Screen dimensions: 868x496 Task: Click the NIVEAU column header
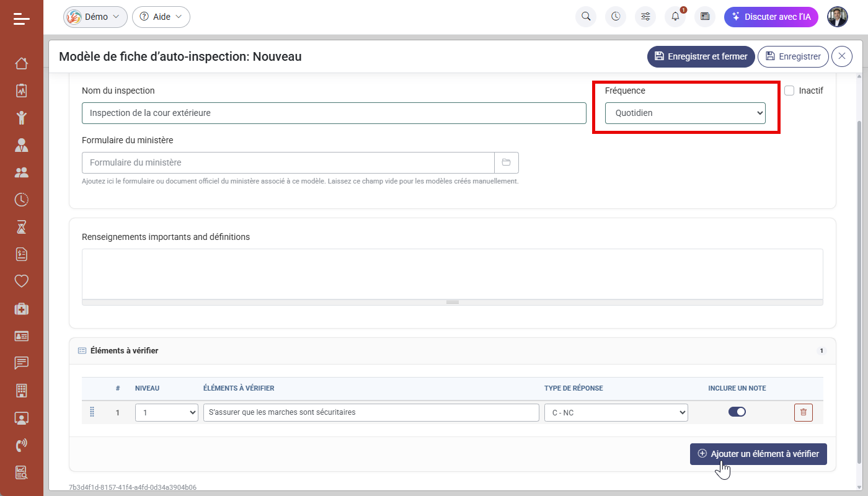[x=148, y=388]
